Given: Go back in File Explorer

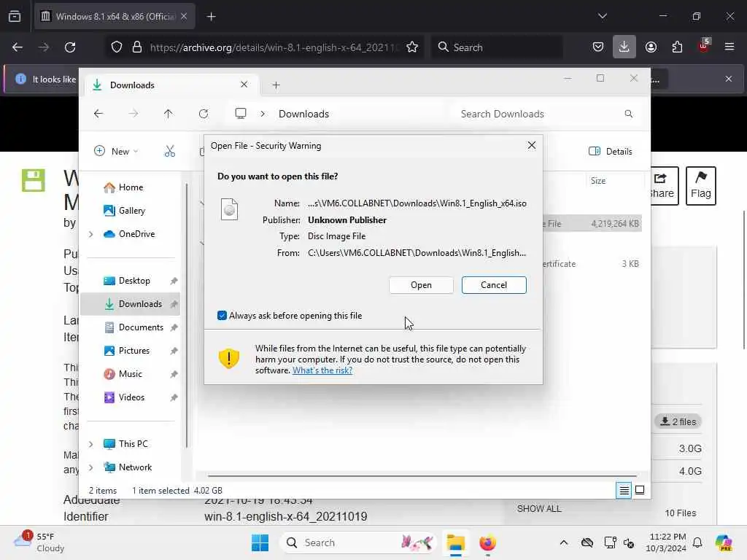Looking at the screenshot, I should coord(98,114).
